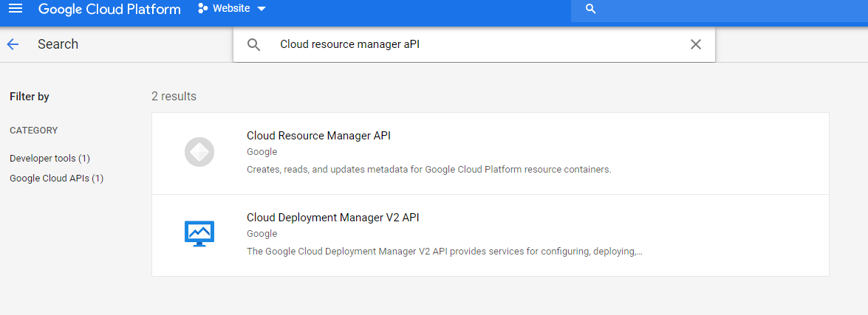The image size is (868, 315).
Task: Click the top bar search magnifier icon
Action: click(590, 9)
